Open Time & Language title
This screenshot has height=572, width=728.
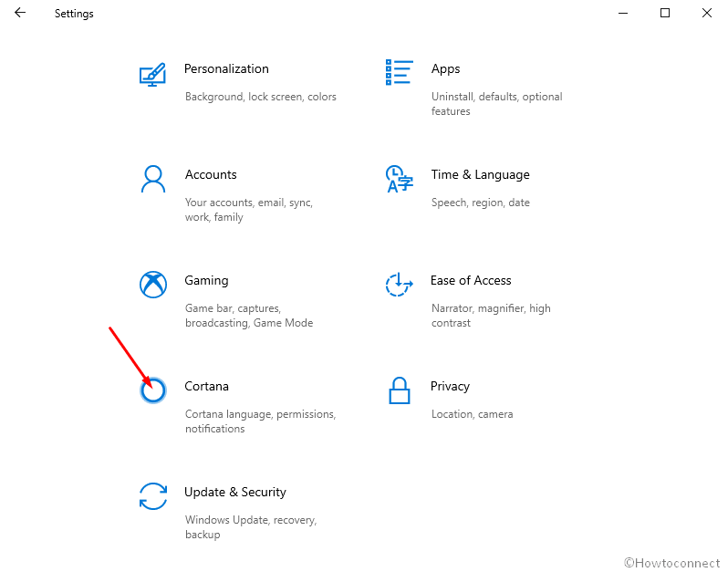[481, 175]
